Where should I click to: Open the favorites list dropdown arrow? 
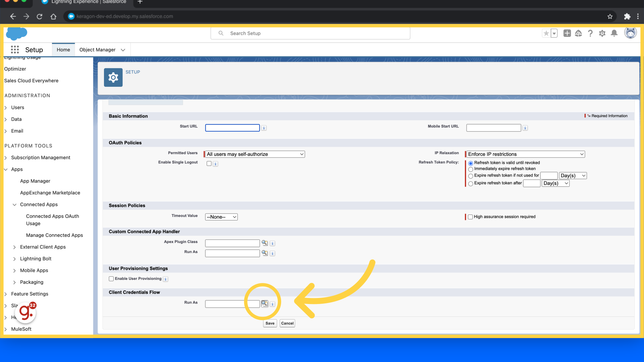554,33
